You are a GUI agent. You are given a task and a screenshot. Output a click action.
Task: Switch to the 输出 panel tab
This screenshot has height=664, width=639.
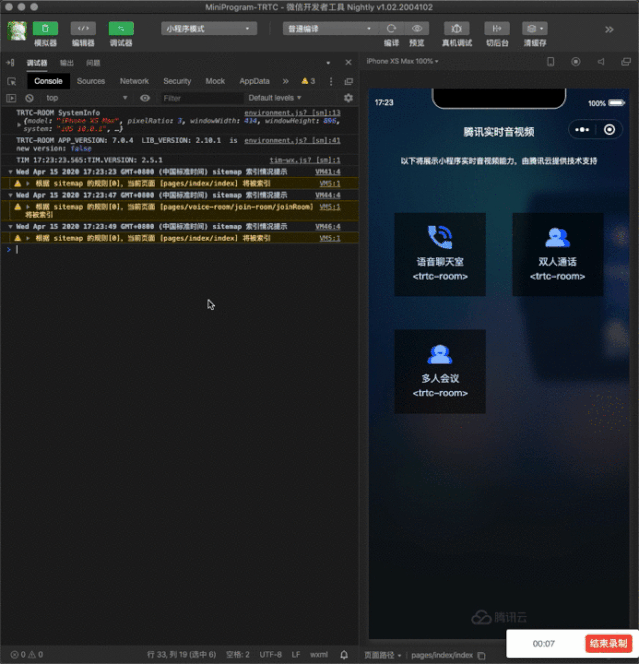67,63
